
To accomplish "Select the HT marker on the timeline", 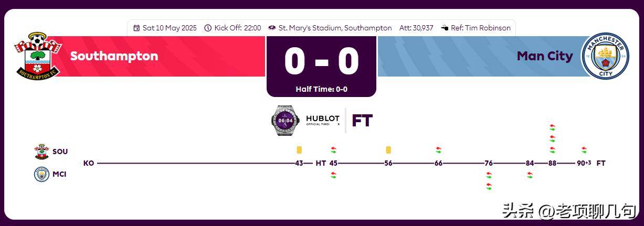I will 321,163.
